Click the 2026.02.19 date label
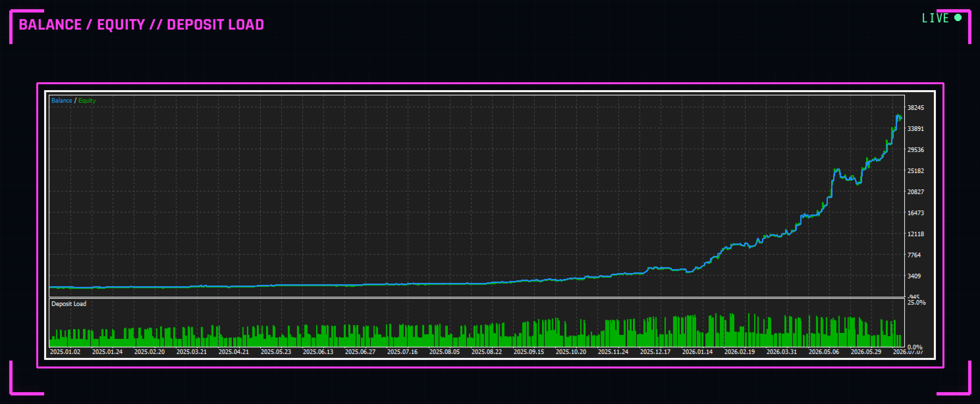 [x=740, y=352]
